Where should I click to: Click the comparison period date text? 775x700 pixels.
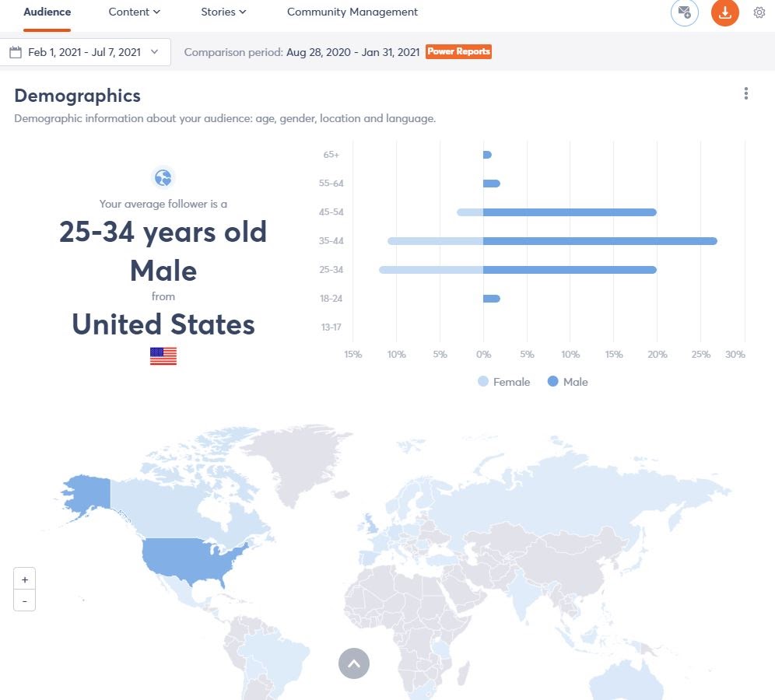click(x=353, y=52)
